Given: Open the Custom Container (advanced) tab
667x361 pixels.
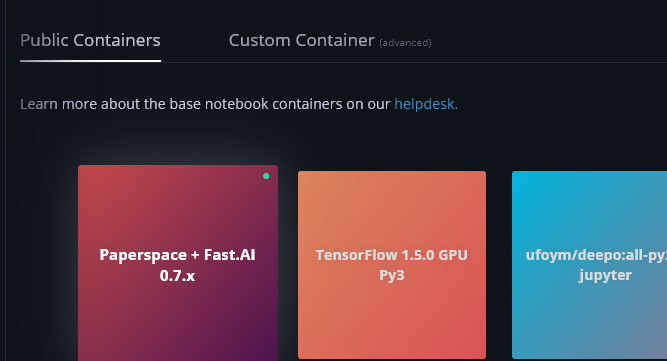Looking at the screenshot, I should 330,41.
